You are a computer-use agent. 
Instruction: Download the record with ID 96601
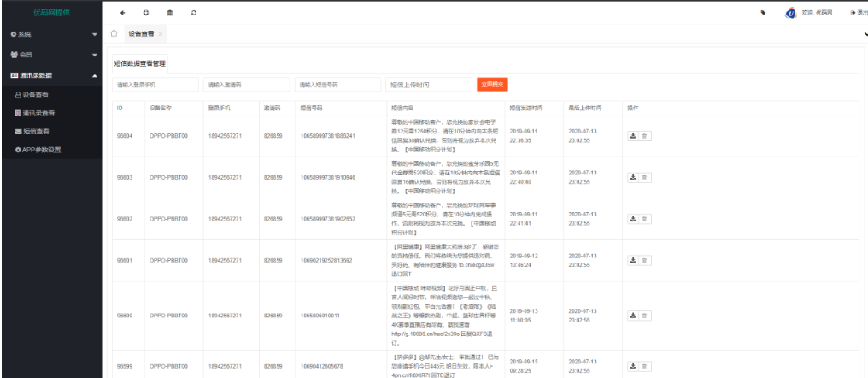633,261
